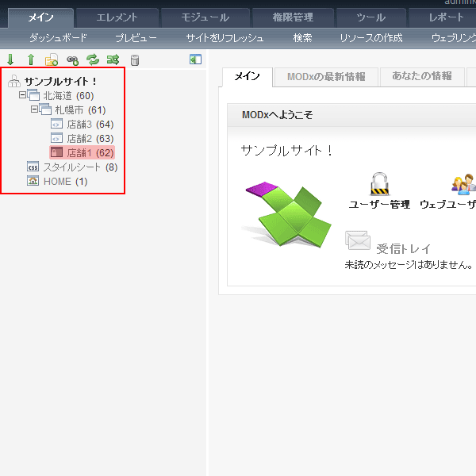476x476 pixels.
Task: Click the new resource folder icon
Action: click(52, 59)
